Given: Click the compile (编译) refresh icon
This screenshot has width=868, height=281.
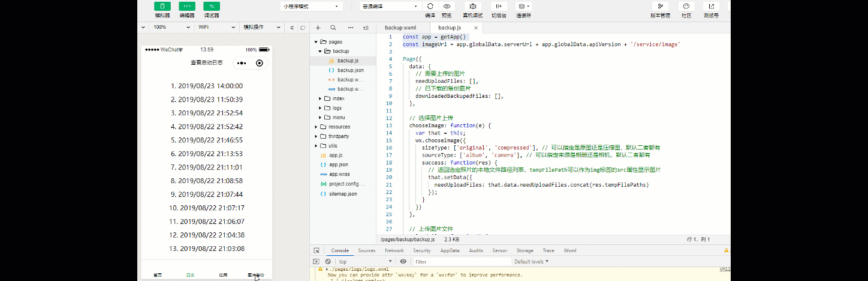Looking at the screenshot, I should (x=430, y=6).
